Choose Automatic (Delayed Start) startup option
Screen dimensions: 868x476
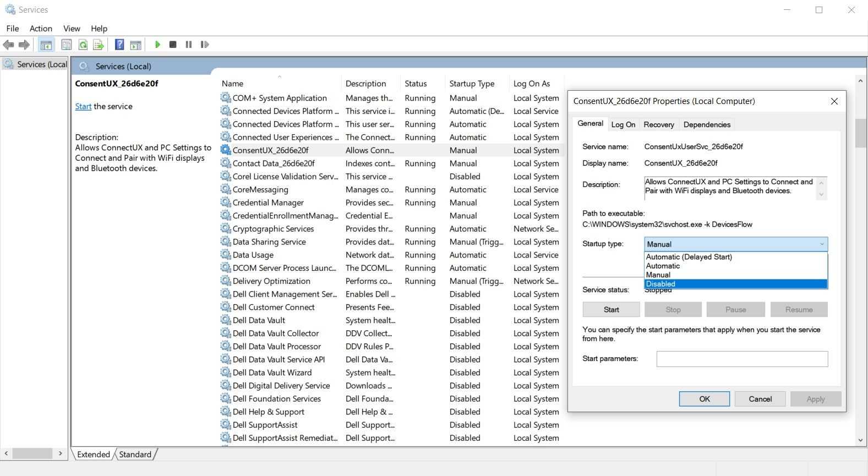pyautogui.click(x=689, y=257)
